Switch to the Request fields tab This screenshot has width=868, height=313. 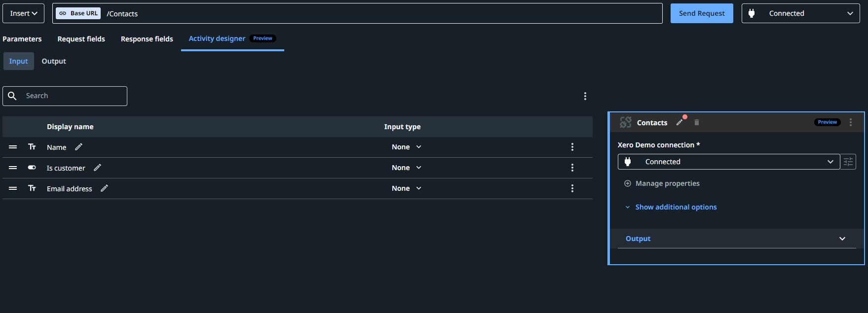coord(81,39)
